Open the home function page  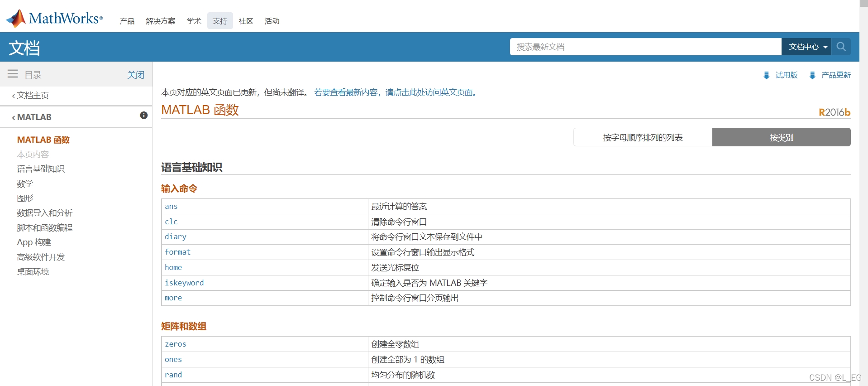pyautogui.click(x=173, y=267)
